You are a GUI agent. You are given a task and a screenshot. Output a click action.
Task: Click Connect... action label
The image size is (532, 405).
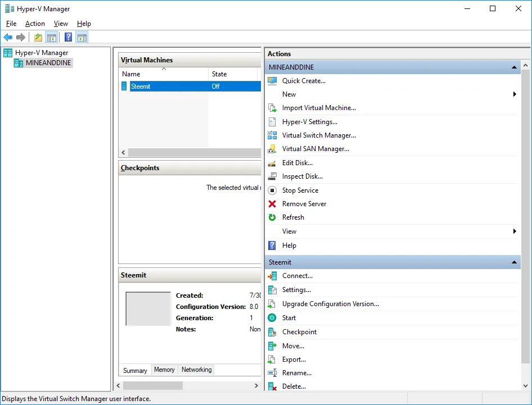(x=297, y=276)
